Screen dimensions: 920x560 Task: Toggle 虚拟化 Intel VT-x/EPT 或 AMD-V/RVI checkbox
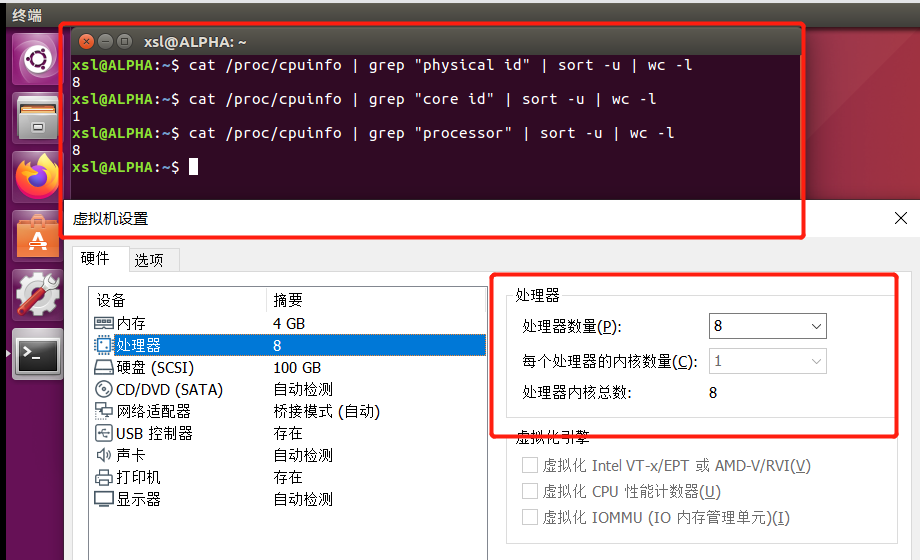[529, 465]
